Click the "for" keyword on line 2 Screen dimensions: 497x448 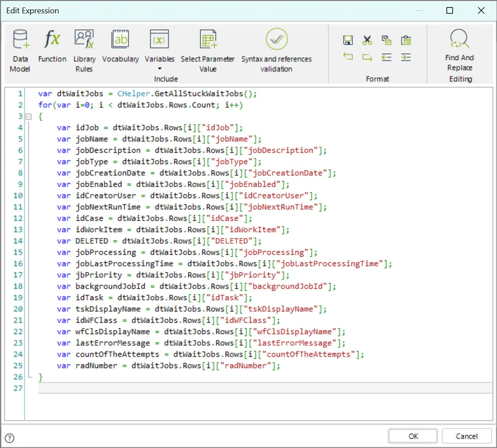pyautogui.click(x=45, y=105)
